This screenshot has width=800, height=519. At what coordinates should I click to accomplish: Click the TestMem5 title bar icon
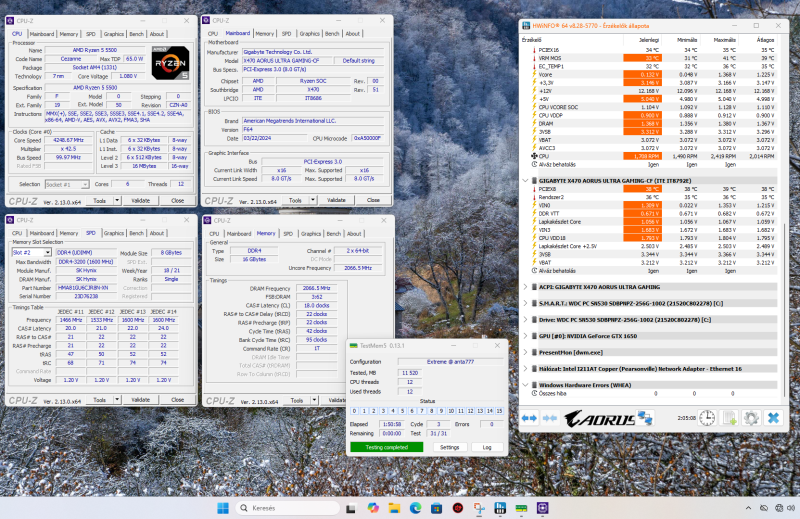point(353,345)
